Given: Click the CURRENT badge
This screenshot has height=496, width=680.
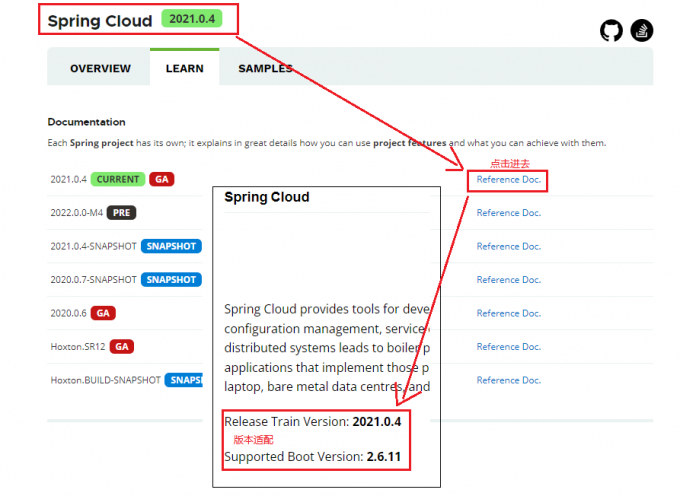Looking at the screenshot, I should point(118,179).
